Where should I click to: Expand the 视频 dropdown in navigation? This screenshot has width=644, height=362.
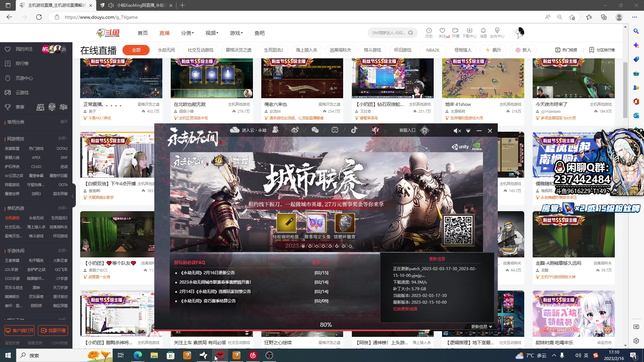[212, 33]
